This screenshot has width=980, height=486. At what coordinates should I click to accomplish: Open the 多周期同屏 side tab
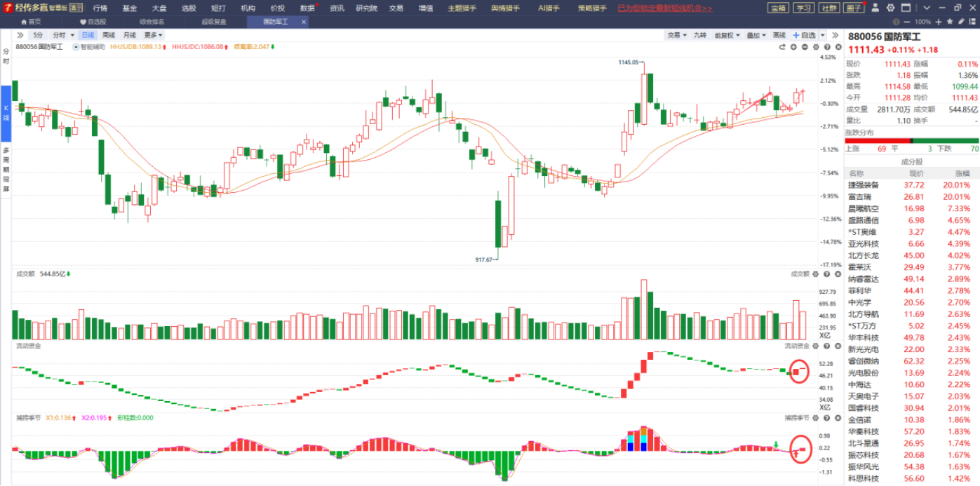click(x=6, y=170)
